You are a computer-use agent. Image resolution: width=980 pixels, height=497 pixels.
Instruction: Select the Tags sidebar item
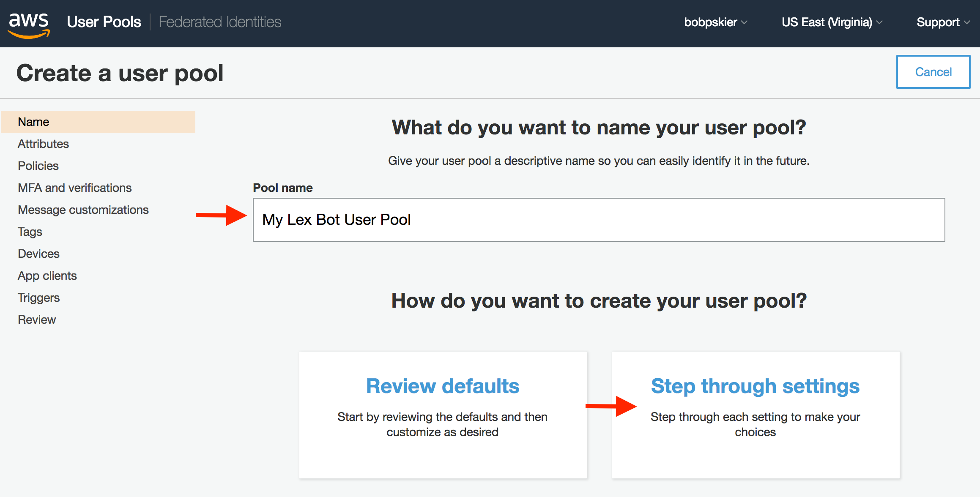[x=30, y=232]
